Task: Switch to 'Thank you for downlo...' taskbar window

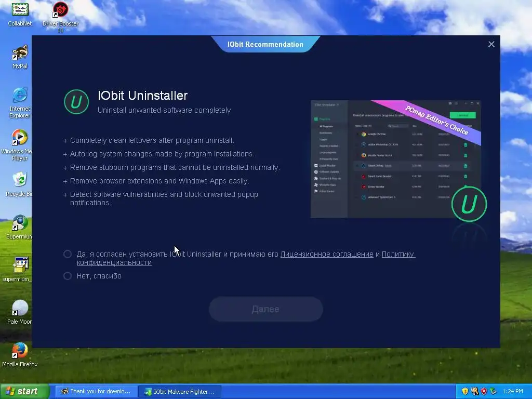Action: (96, 391)
